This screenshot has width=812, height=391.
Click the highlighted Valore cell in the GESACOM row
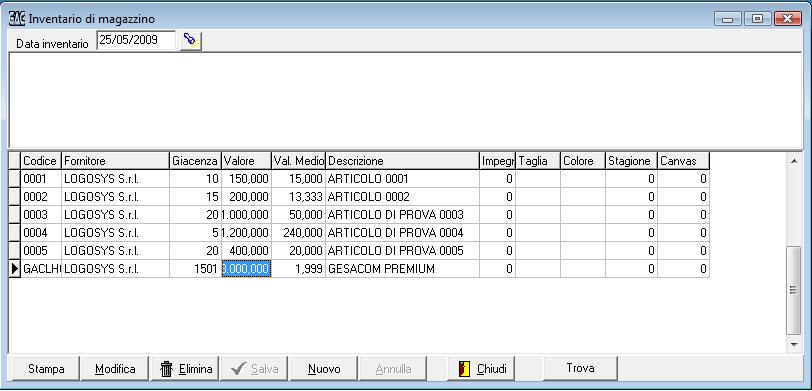(x=246, y=269)
